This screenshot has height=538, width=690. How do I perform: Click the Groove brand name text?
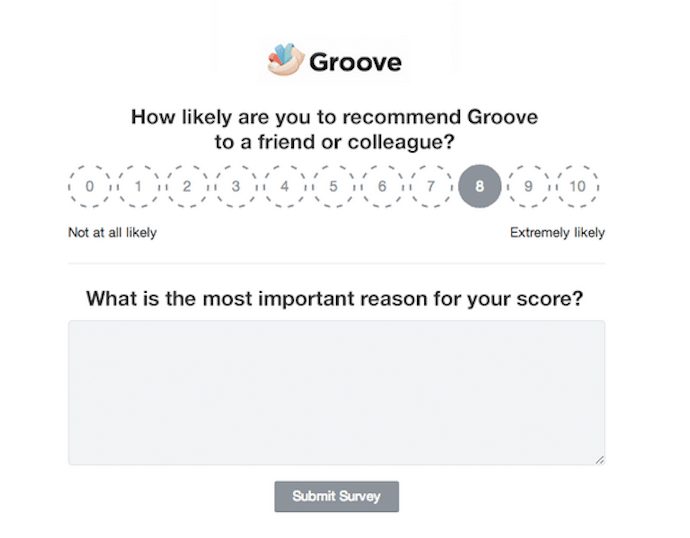point(355,63)
